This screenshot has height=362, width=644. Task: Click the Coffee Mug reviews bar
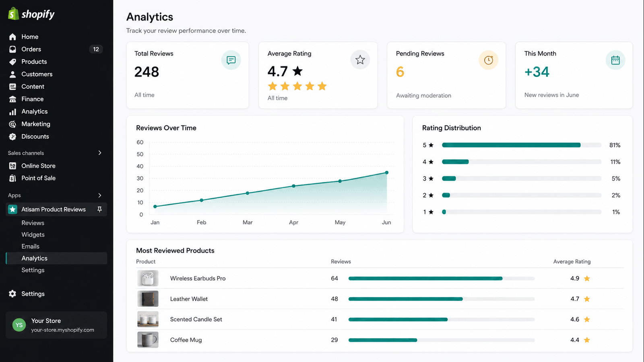(x=442, y=340)
